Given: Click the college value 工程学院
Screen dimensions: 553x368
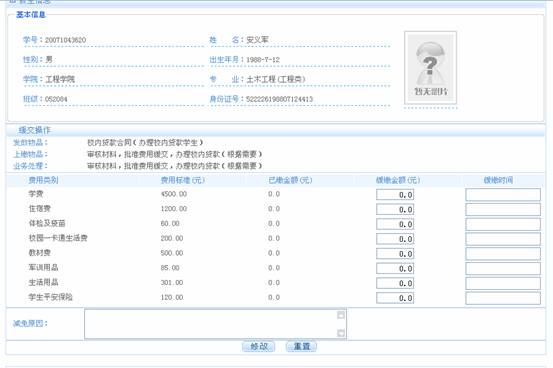Looking at the screenshot, I should pyautogui.click(x=60, y=79).
